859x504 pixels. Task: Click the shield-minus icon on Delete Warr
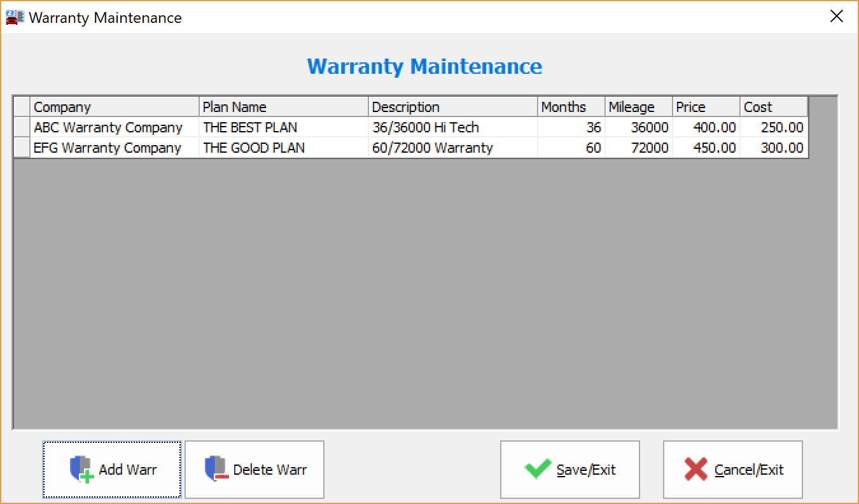[217, 470]
